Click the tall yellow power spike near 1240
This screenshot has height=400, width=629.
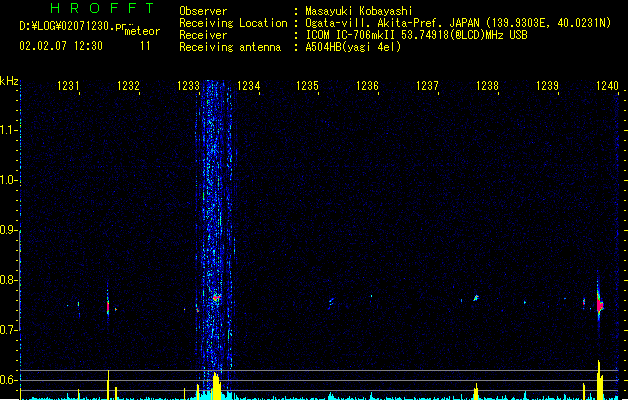(x=600, y=380)
